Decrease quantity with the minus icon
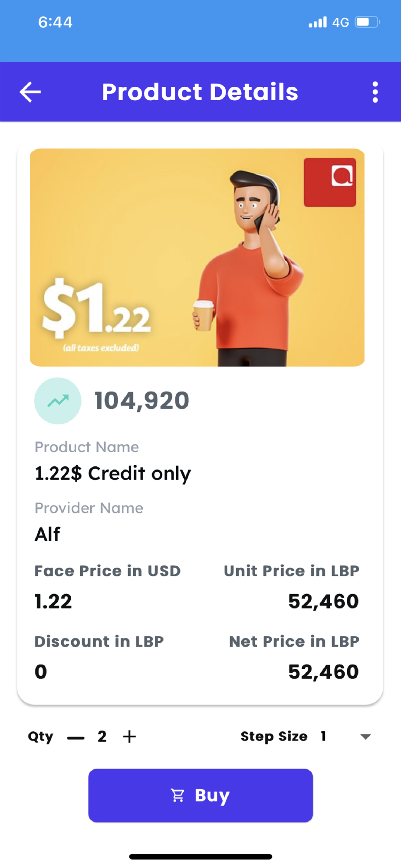This screenshot has width=401, height=868. pyautogui.click(x=76, y=737)
